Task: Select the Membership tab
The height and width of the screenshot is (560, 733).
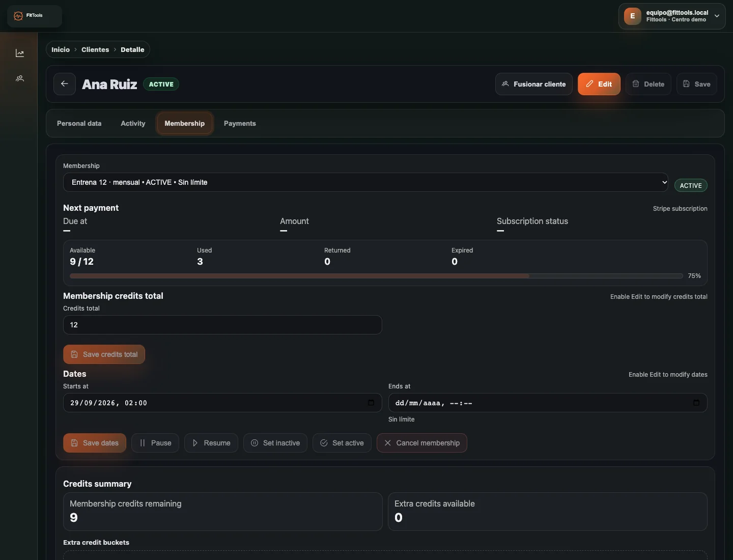Action: point(185,123)
